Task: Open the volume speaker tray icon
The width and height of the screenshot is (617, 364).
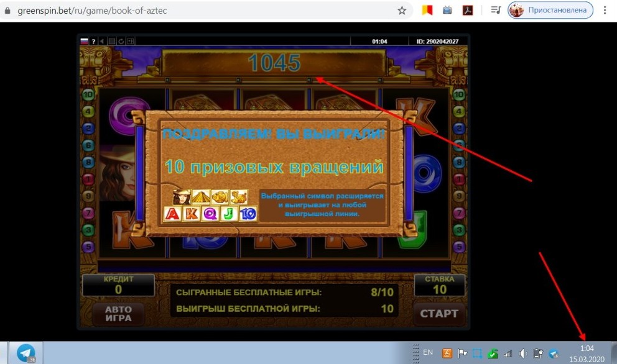Action: click(x=523, y=353)
